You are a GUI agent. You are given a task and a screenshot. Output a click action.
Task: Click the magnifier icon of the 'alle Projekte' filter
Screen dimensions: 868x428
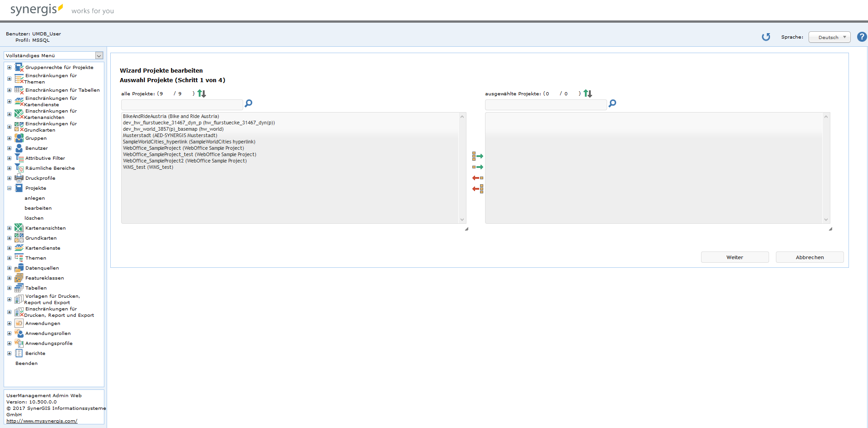tap(248, 103)
